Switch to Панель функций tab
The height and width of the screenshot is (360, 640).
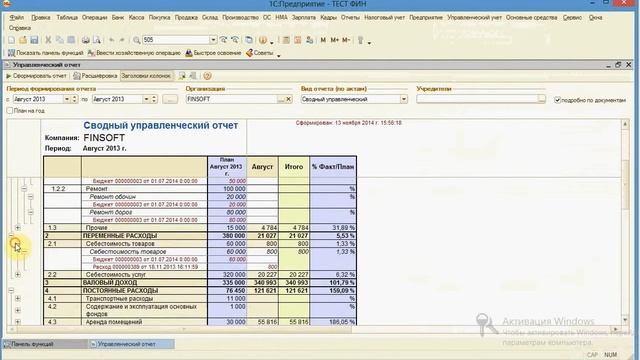pos(44,344)
